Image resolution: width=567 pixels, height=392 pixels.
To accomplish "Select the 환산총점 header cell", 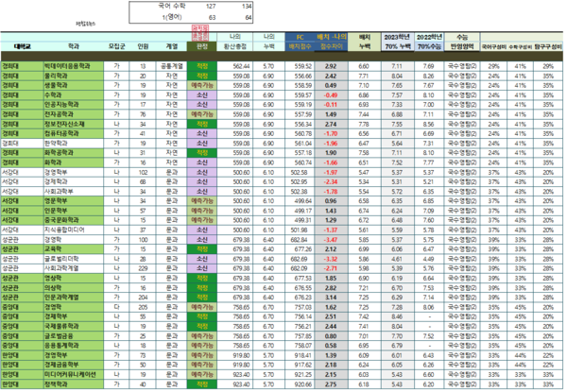I will point(235,46).
